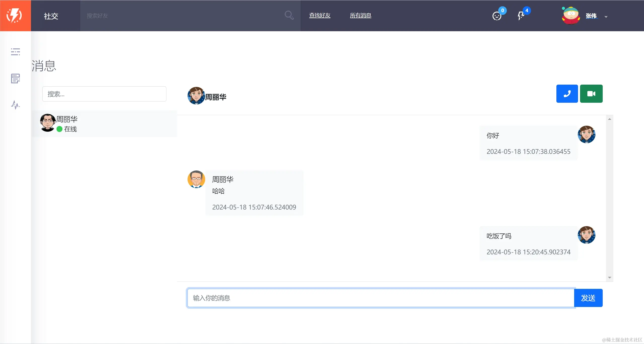Expand the 张伟 user dropdown arrow
This screenshot has height=344, width=644.
point(606,17)
